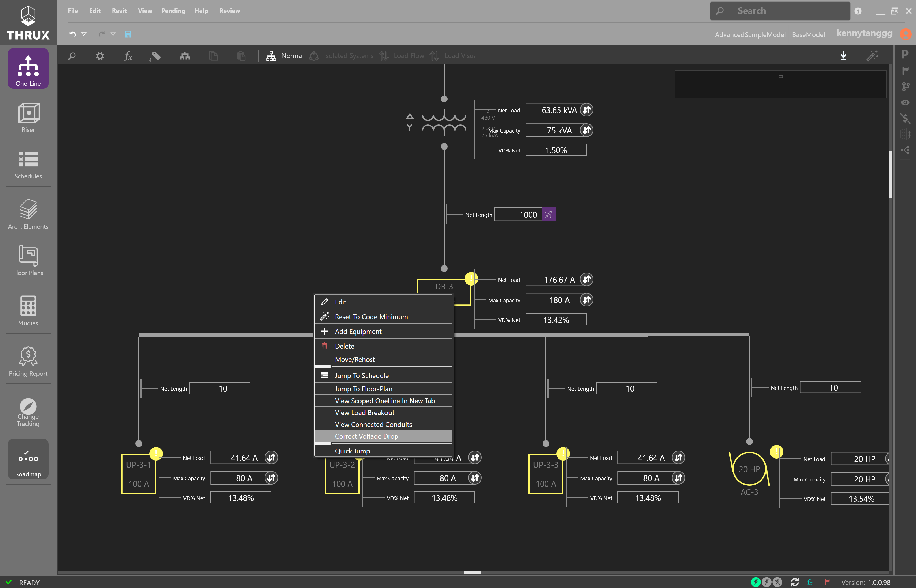Toggle the eye visibility icon in right sidebar
Screen dimensions: 916x588
[x=905, y=103]
